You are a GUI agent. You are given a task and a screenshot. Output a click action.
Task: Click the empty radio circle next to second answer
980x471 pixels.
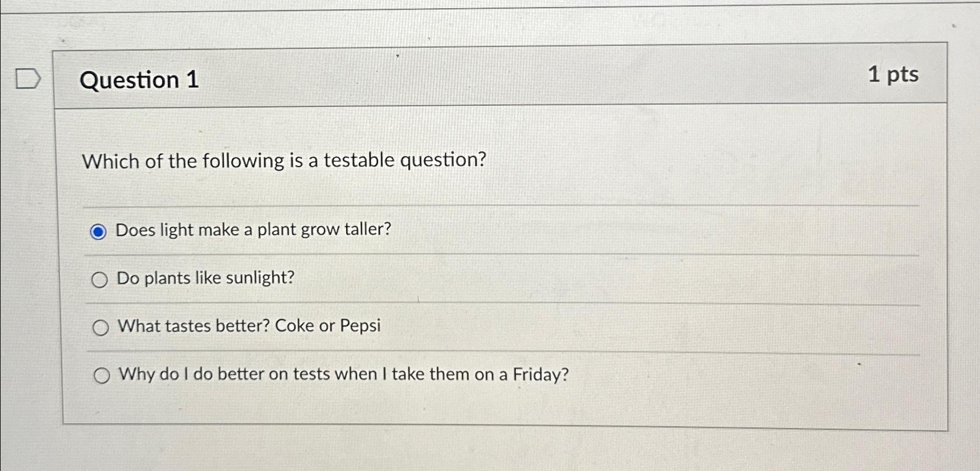100,279
